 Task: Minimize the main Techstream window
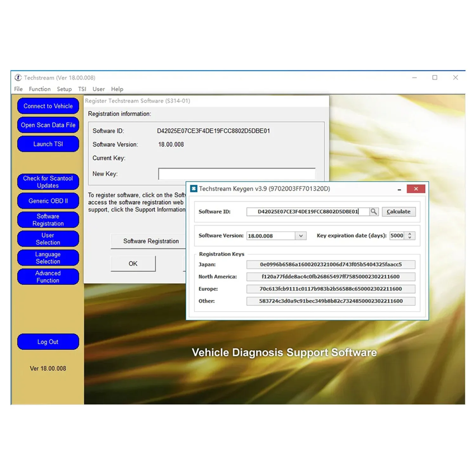click(414, 78)
